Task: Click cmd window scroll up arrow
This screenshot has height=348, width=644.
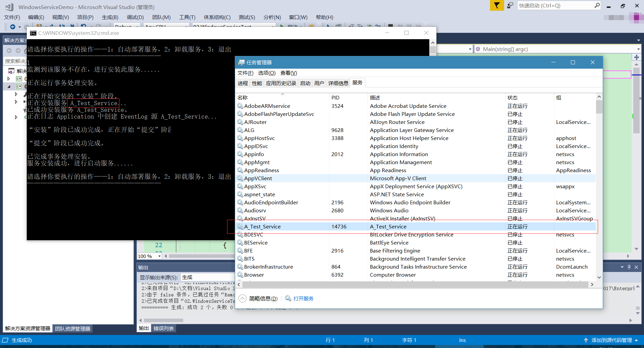Action: tap(433, 43)
